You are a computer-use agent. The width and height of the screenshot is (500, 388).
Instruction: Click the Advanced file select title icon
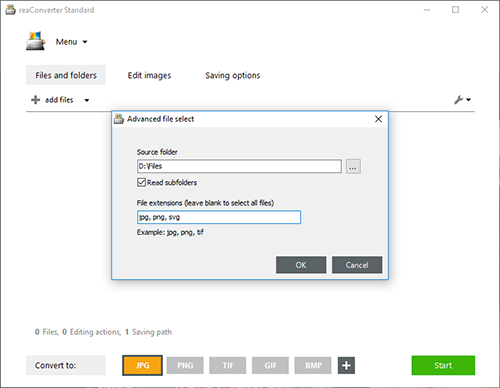tap(119, 119)
